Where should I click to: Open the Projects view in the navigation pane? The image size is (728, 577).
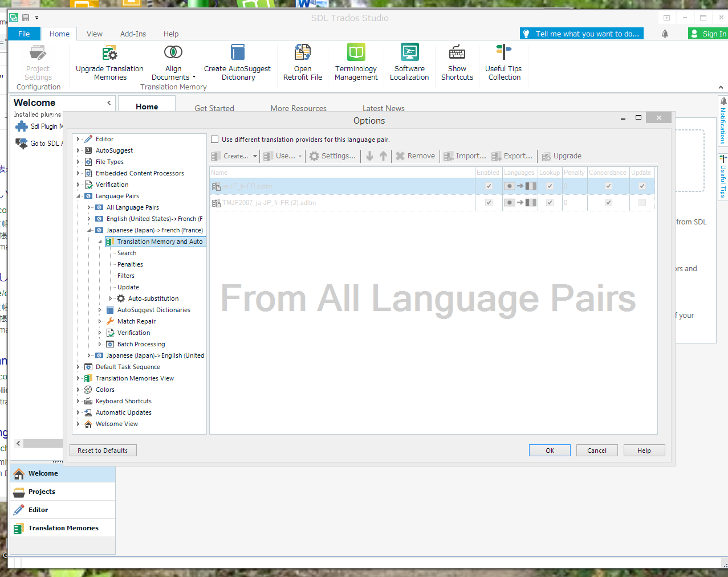(63, 492)
